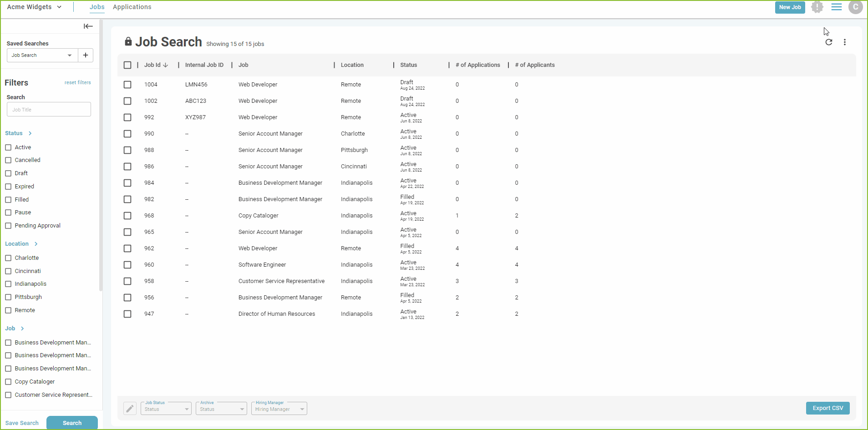Screen dimensions: 868x430
Task: Check the Remote location filter
Action: click(8, 310)
